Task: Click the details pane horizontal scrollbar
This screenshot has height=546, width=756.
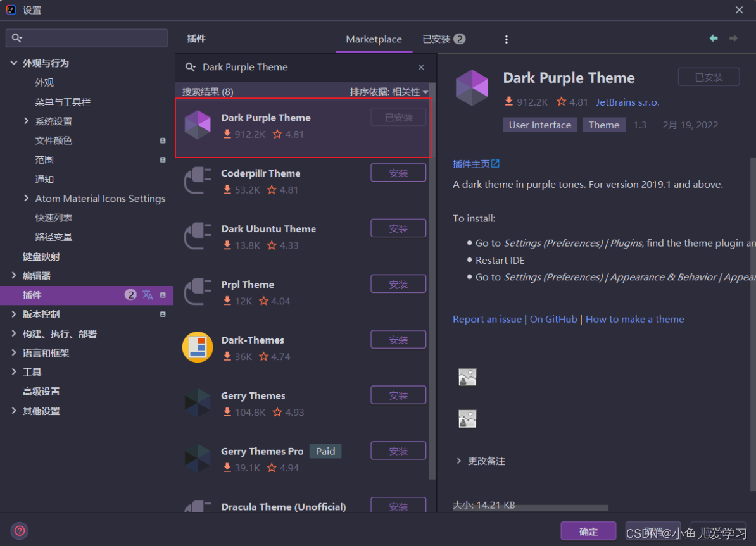Action: click(x=531, y=507)
